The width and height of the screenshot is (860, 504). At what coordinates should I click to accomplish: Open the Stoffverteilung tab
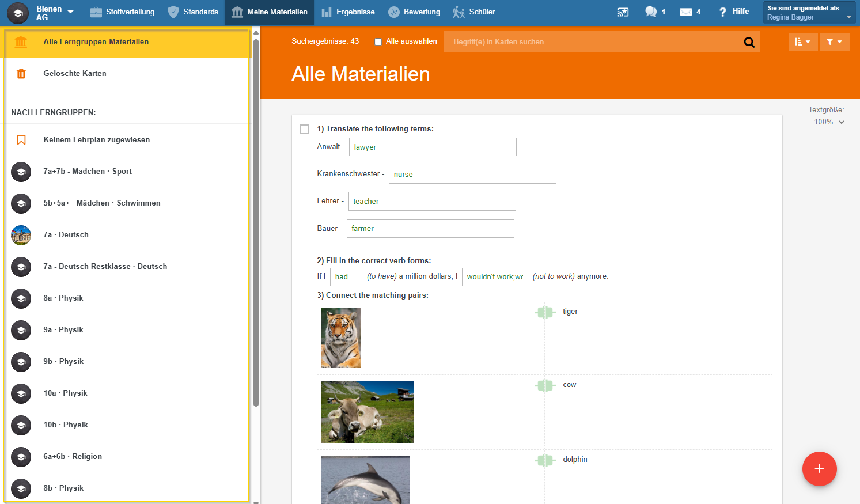(122, 12)
